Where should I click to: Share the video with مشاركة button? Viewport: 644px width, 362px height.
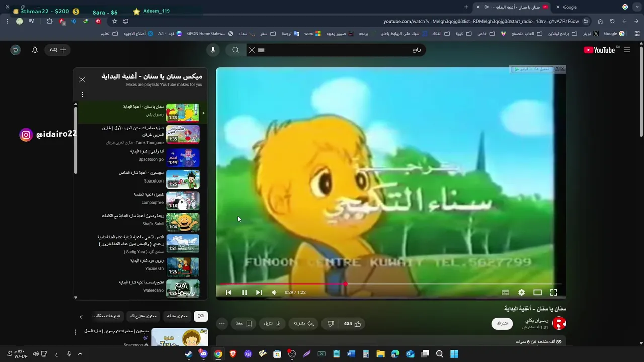303,324
